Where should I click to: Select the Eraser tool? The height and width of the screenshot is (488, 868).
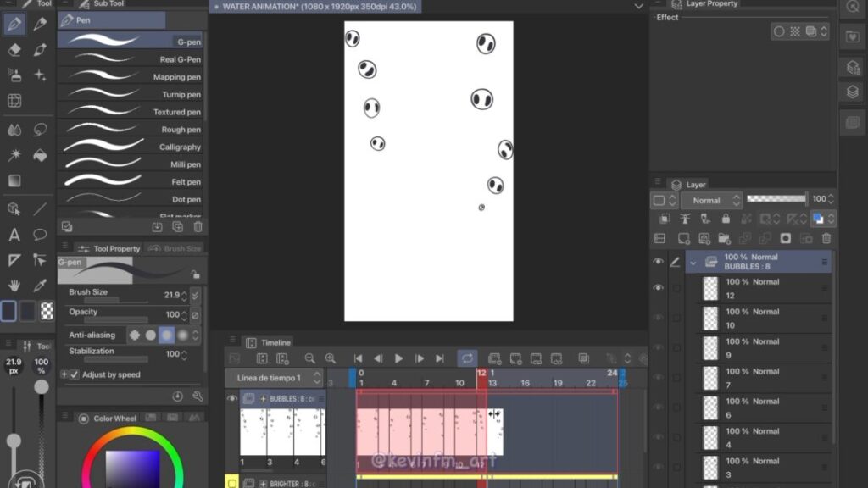point(14,49)
